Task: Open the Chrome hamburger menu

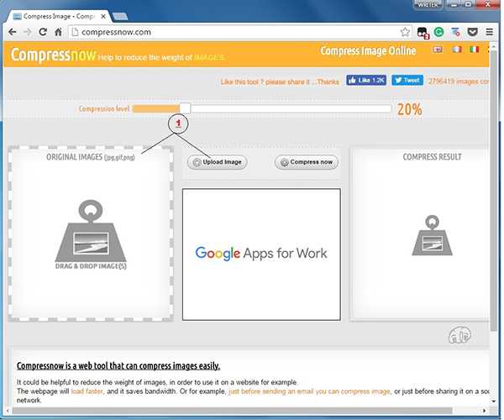Action: click(x=489, y=32)
